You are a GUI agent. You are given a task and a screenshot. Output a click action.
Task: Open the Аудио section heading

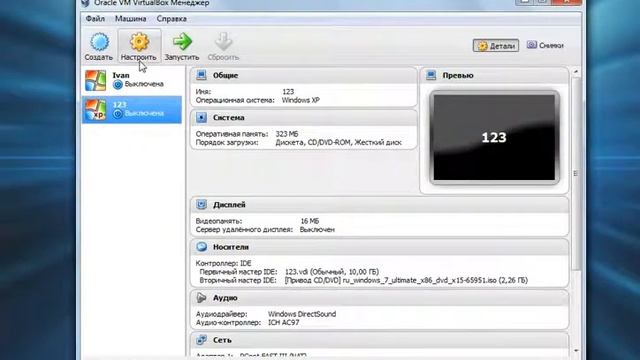(x=225, y=298)
